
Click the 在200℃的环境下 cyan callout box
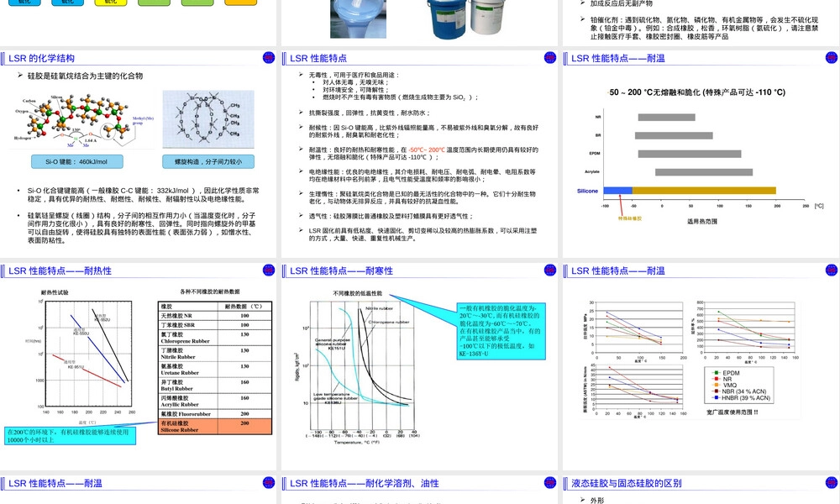point(70,436)
